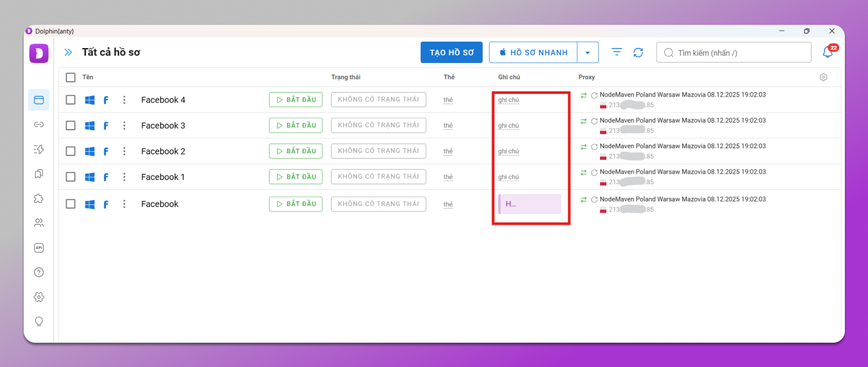The height and width of the screenshot is (367, 868).
Task: Open the API icon in sidebar
Action: click(39, 248)
